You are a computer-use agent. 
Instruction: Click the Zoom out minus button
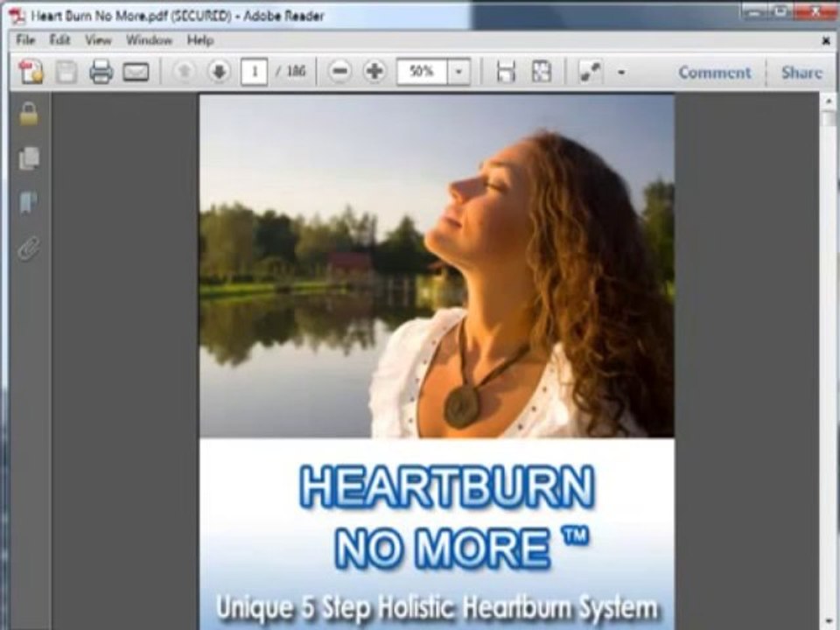pyautogui.click(x=339, y=71)
